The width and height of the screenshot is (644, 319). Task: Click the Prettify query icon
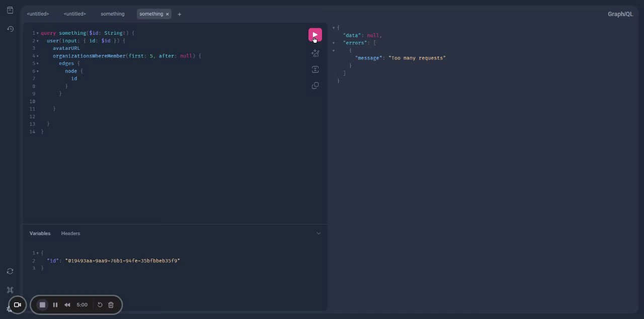click(x=315, y=53)
